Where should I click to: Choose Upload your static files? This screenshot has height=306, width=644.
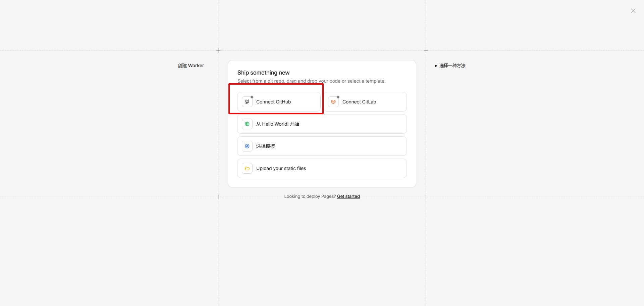tap(322, 168)
